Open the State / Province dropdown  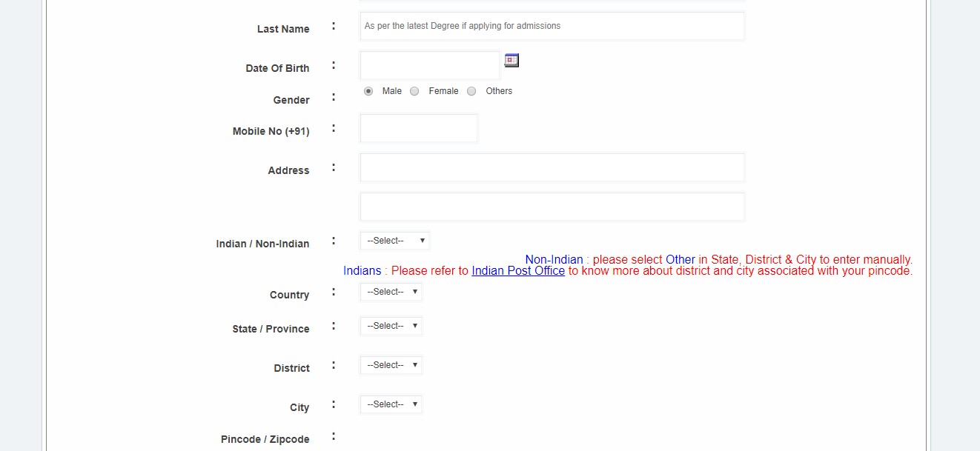(391, 326)
